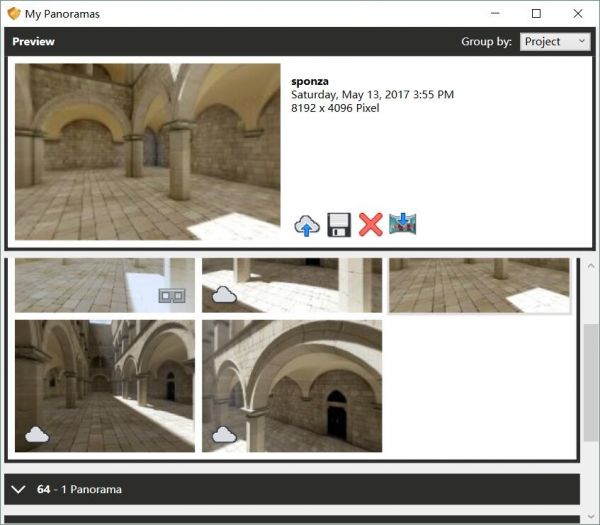Select the highlighted top-right floor thumbnail
The height and width of the screenshot is (525, 600).
pyautogui.click(x=479, y=285)
